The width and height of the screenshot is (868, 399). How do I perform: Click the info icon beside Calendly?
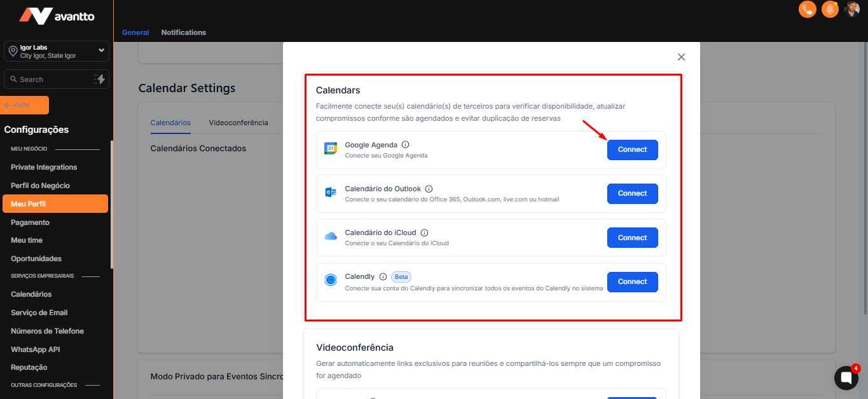tap(383, 276)
